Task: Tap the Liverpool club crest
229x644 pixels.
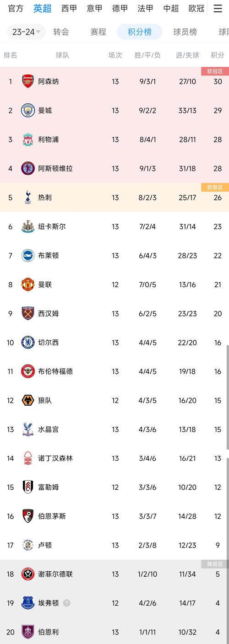Action: [28, 140]
